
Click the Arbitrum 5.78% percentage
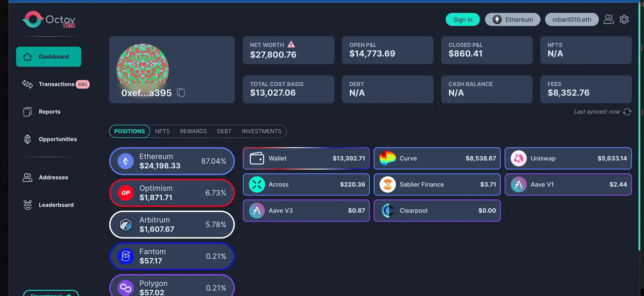point(216,224)
